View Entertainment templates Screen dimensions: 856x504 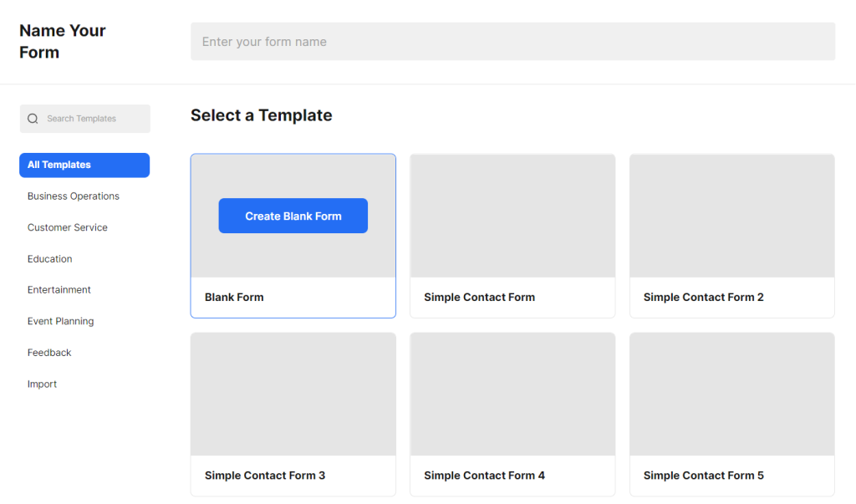pyautogui.click(x=59, y=289)
